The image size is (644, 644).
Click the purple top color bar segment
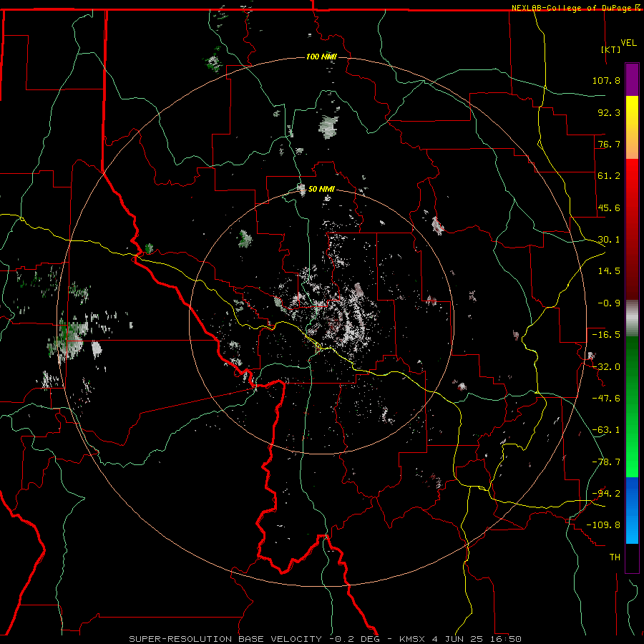click(x=632, y=80)
